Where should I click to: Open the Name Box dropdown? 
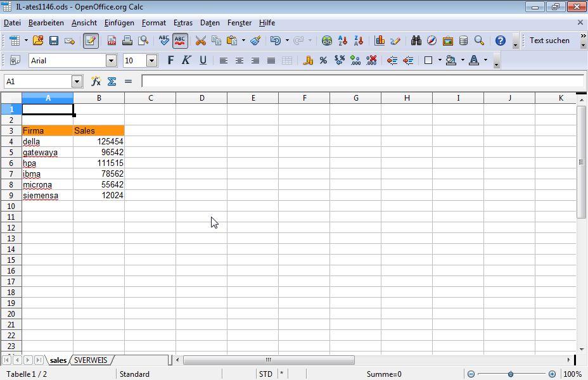tap(77, 81)
